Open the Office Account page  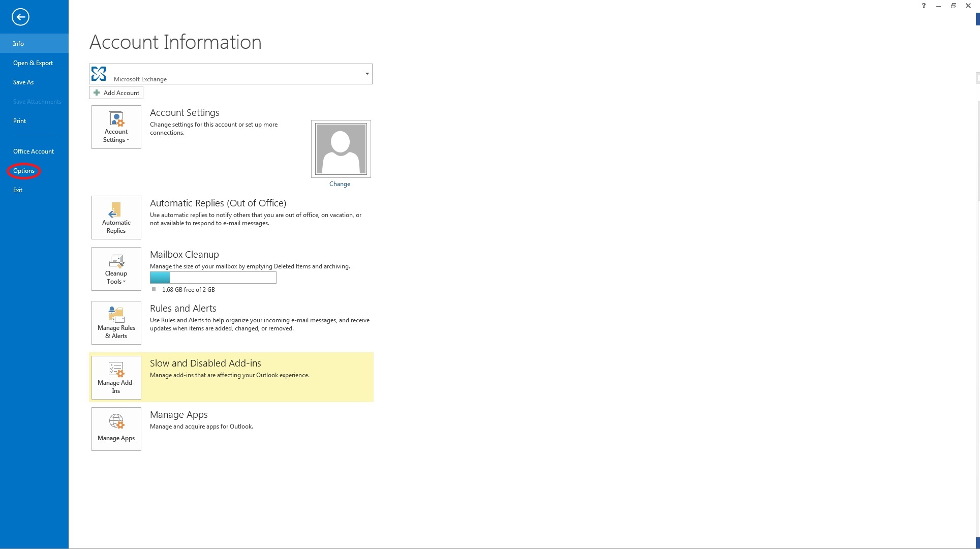[x=34, y=151]
